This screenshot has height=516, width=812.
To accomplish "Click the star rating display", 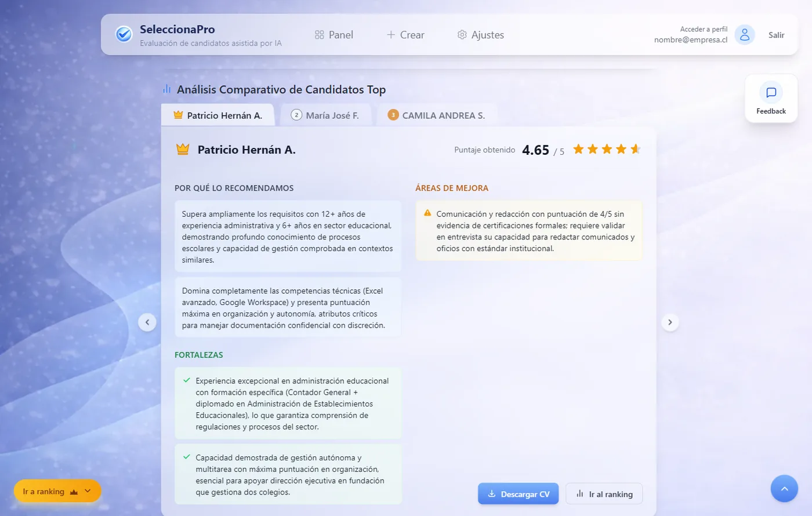I will [607, 150].
